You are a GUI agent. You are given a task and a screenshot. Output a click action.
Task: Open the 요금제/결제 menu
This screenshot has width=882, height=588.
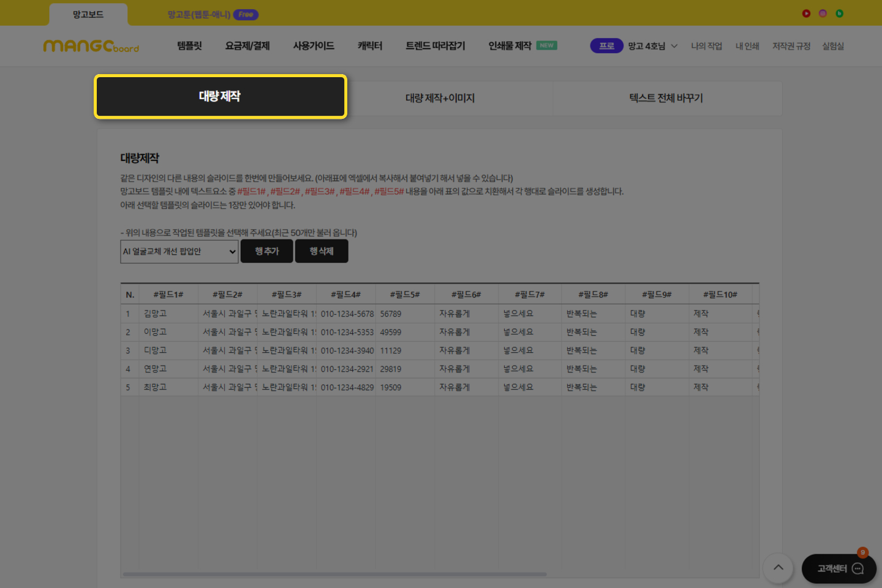tap(247, 46)
